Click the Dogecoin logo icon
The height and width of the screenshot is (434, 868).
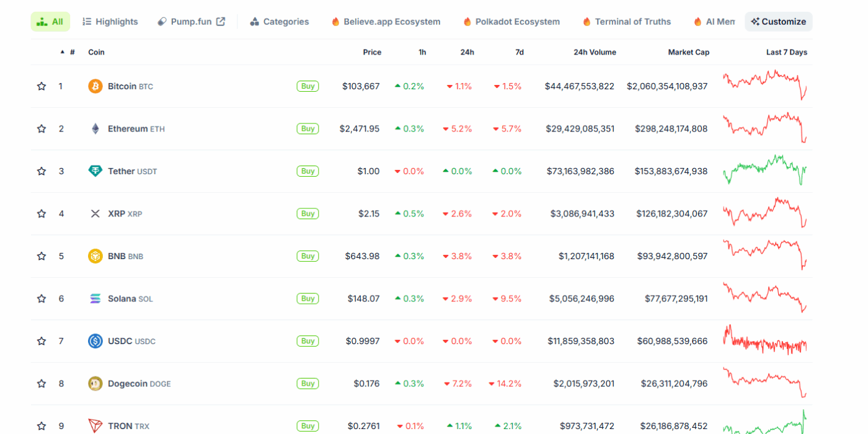coord(95,384)
